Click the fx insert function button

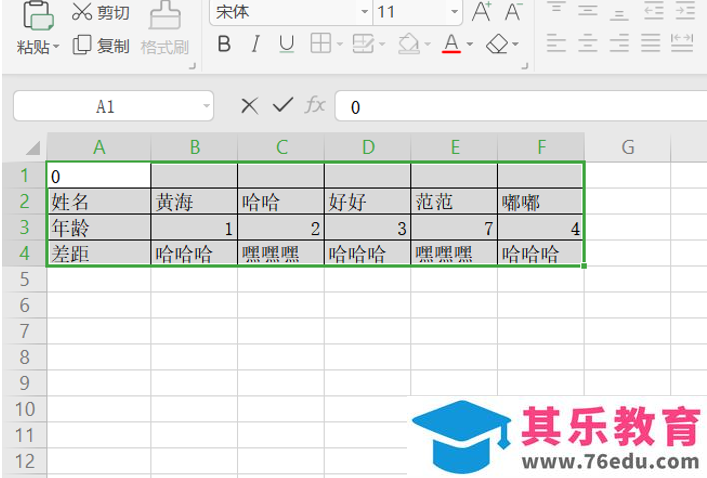point(315,106)
